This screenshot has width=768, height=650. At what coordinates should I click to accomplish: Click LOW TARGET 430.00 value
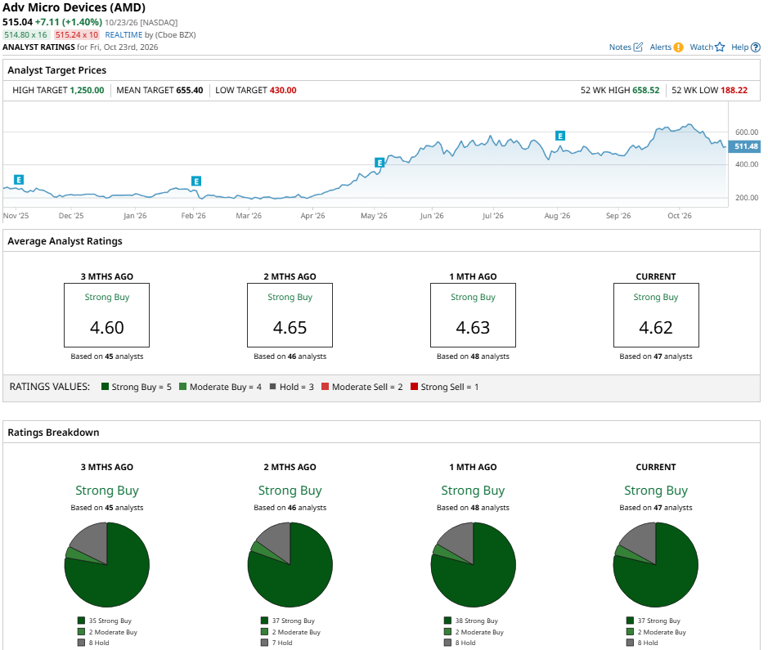point(283,90)
